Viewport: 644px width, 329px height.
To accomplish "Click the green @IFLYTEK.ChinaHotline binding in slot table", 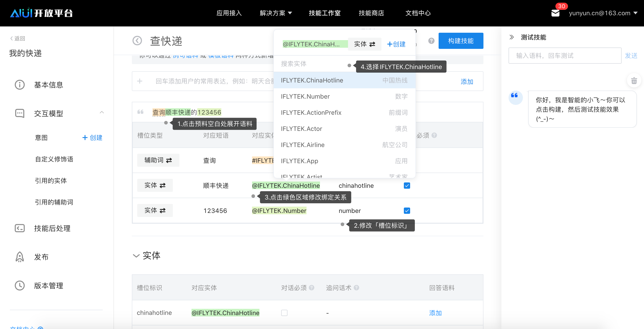I will [x=286, y=186].
